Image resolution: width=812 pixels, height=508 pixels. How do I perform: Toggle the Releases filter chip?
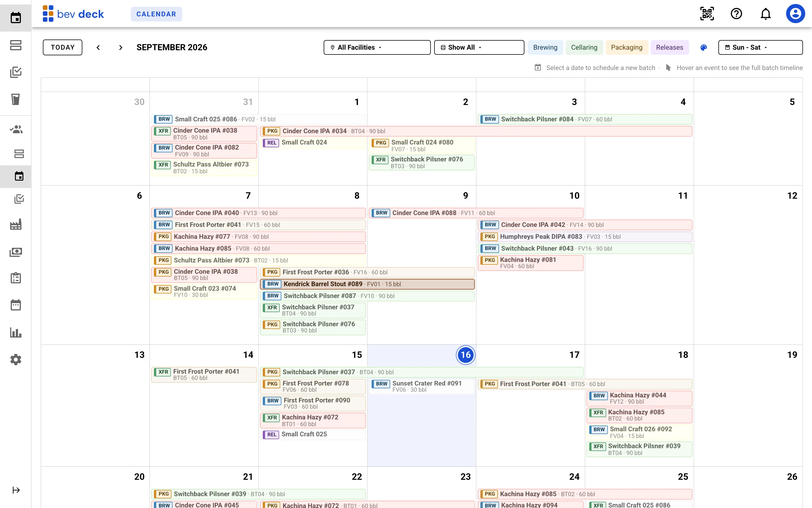[x=669, y=47]
